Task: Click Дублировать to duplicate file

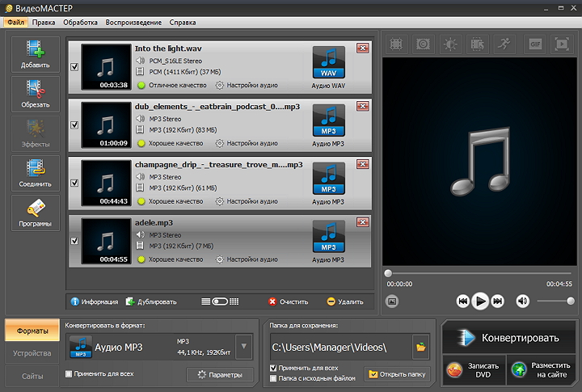Action: [x=151, y=301]
